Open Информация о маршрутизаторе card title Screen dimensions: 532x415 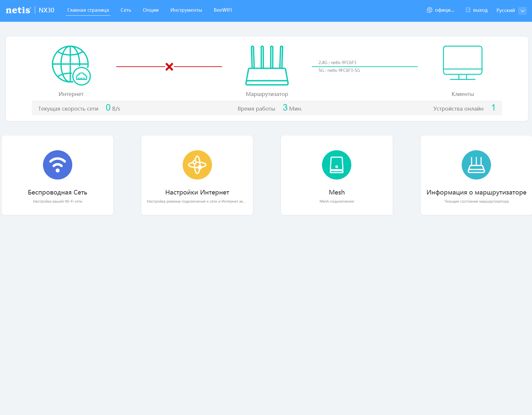476,192
